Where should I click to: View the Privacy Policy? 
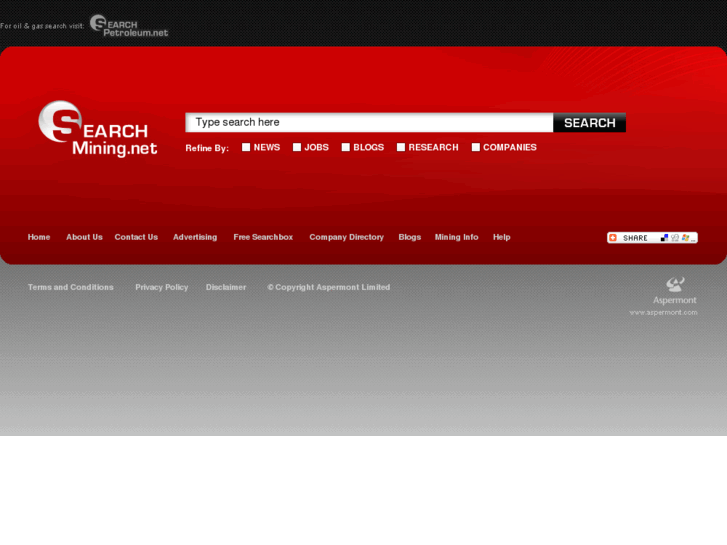click(x=162, y=287)
